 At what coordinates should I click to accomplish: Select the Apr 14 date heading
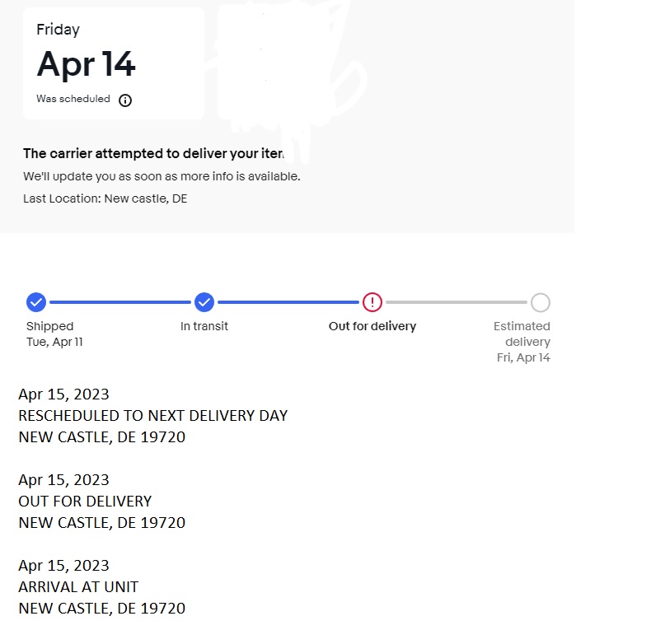coord(86,64)
